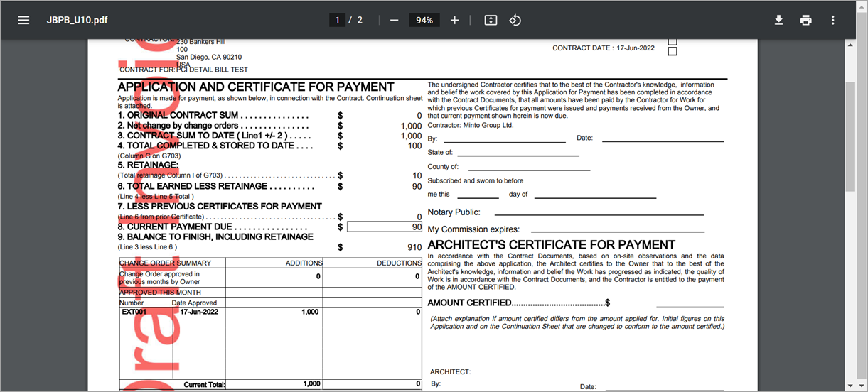Click the 'ADDITIONS' column header
The image size is (868, 392).
[x=304, y=263]
